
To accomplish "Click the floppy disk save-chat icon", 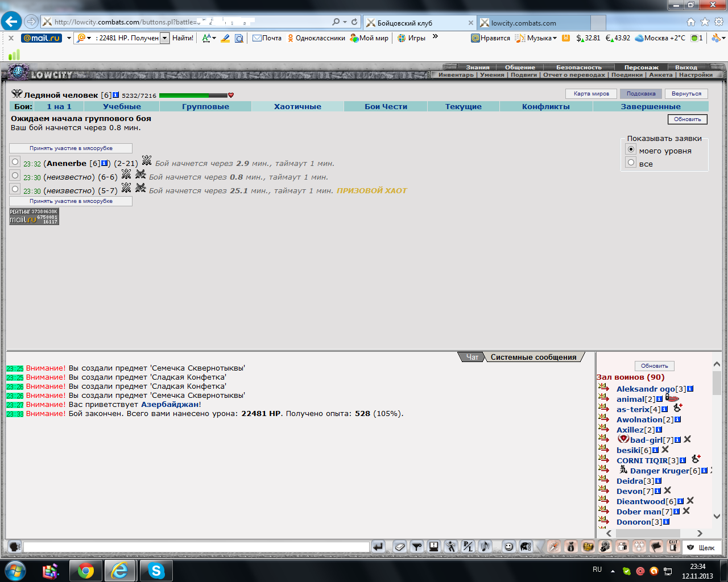I will tap(434, 547).
